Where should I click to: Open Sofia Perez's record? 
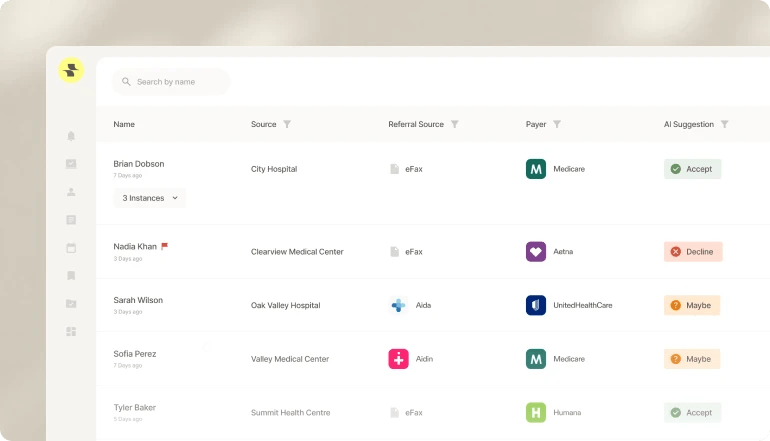pyautogui.click(x=135, y=354)
